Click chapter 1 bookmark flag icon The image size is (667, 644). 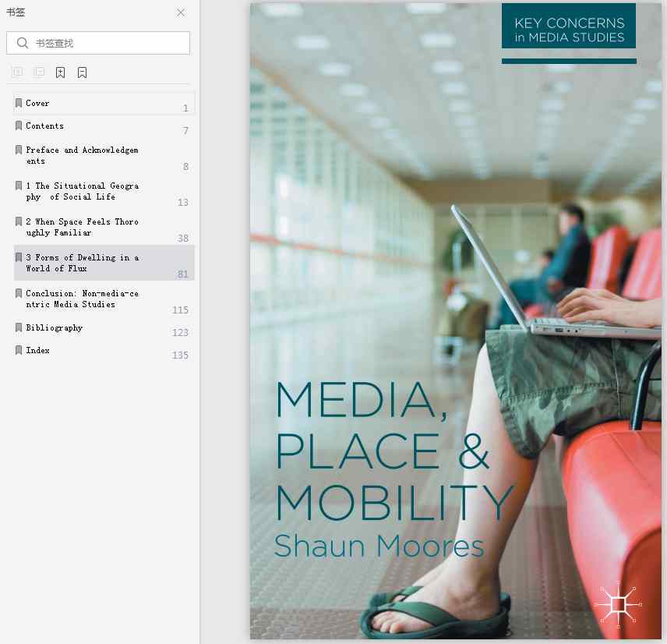tap(19, 186)
